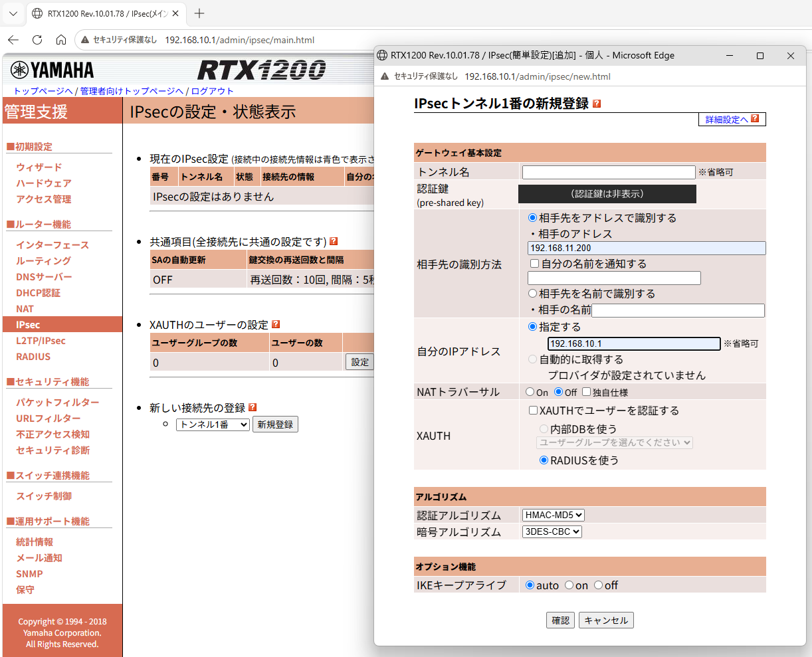Open URLフィルター sidebar item
812x657 pixels.
point(49,418)
